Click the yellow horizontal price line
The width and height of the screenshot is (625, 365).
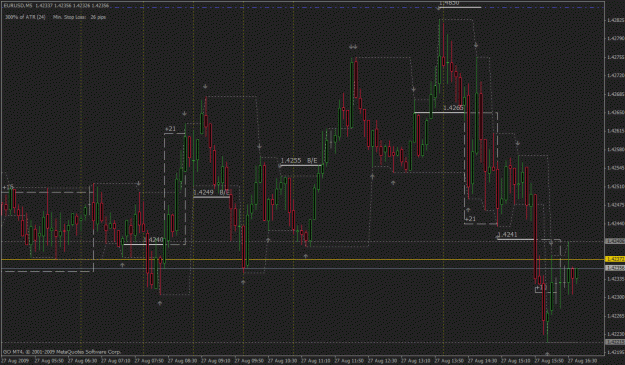tap(303, 259)
